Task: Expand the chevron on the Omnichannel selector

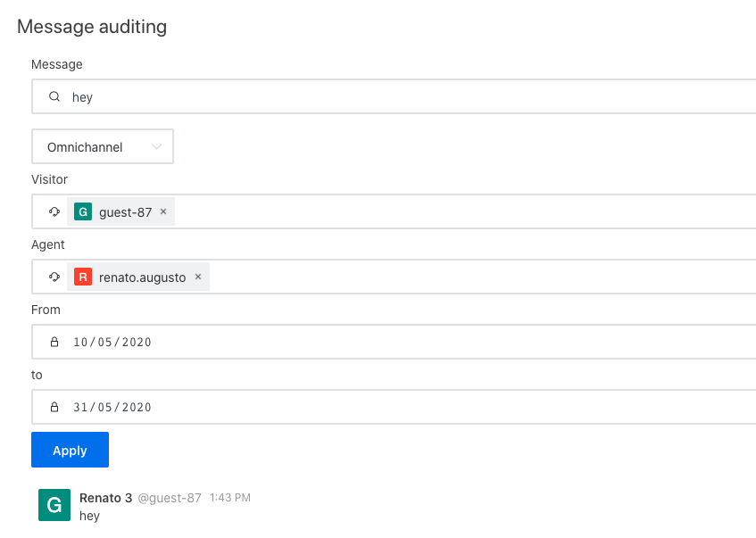Action: pos(159,146)
